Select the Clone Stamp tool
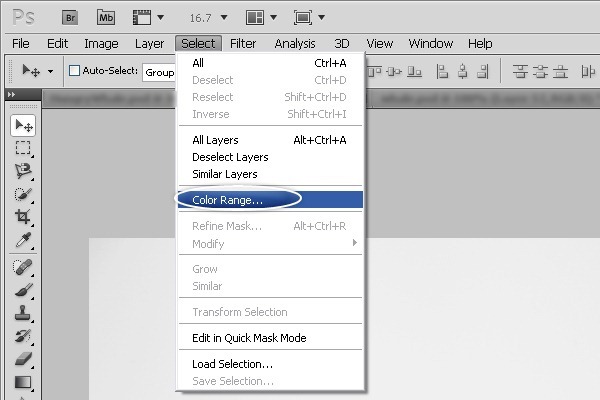600x400 pixels. pos(23,313)
